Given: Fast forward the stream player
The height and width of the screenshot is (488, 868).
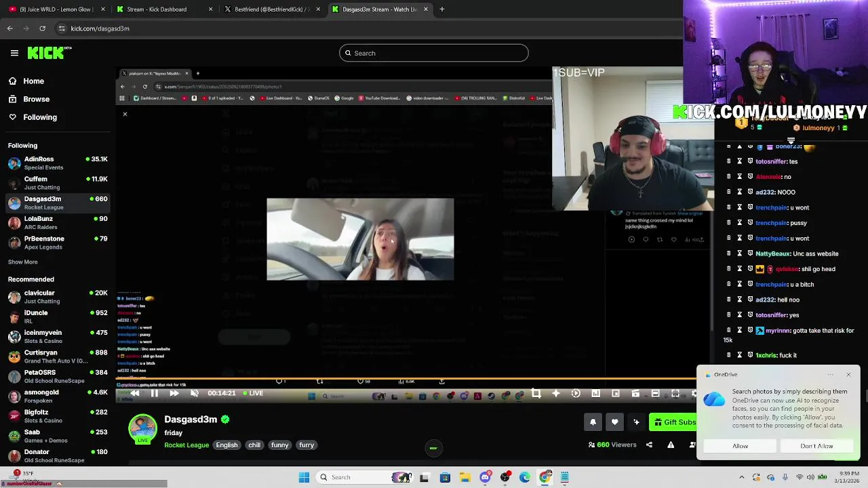Looking at the screenshot, I should click(x=174, y=393).
